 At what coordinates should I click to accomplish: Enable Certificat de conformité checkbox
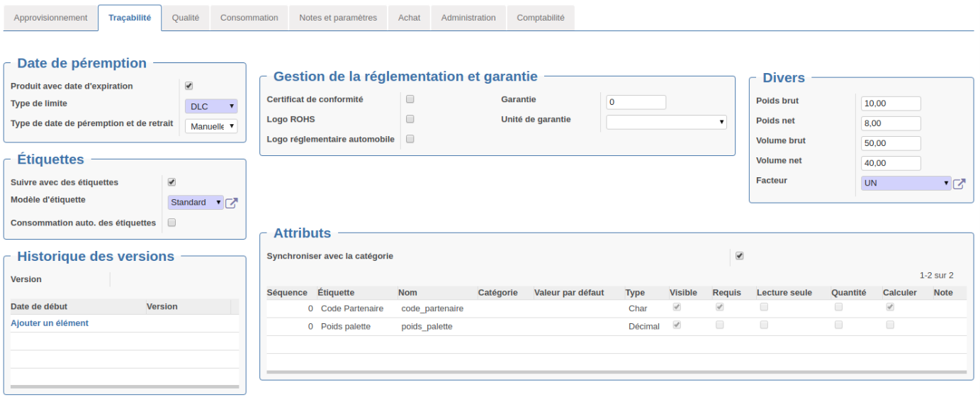(x=410, y=99)
